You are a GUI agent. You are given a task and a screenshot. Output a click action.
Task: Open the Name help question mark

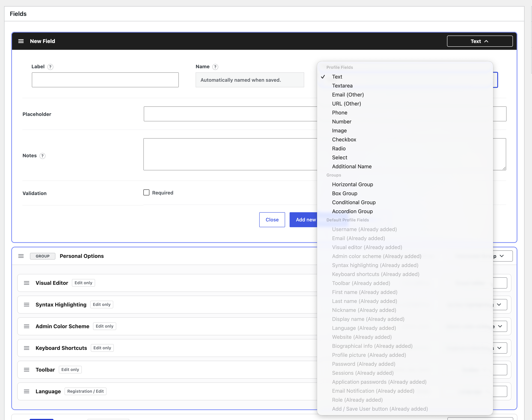click(215, 67)
